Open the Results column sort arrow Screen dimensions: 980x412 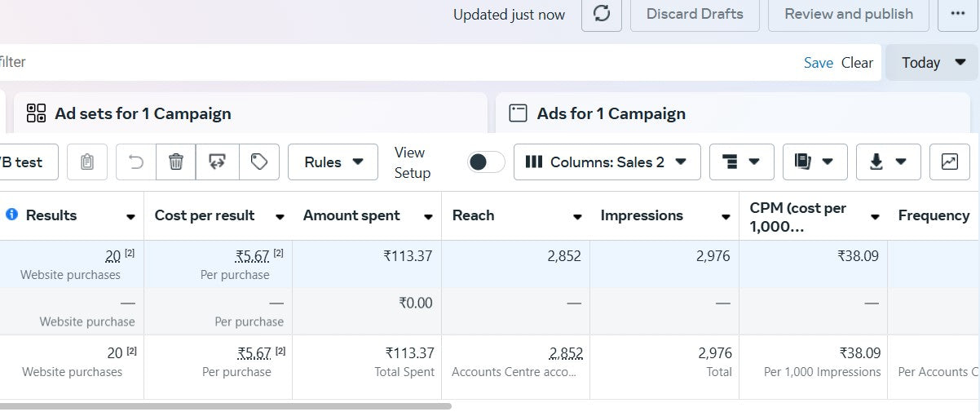pyautogui.click(x=130, y=217)
